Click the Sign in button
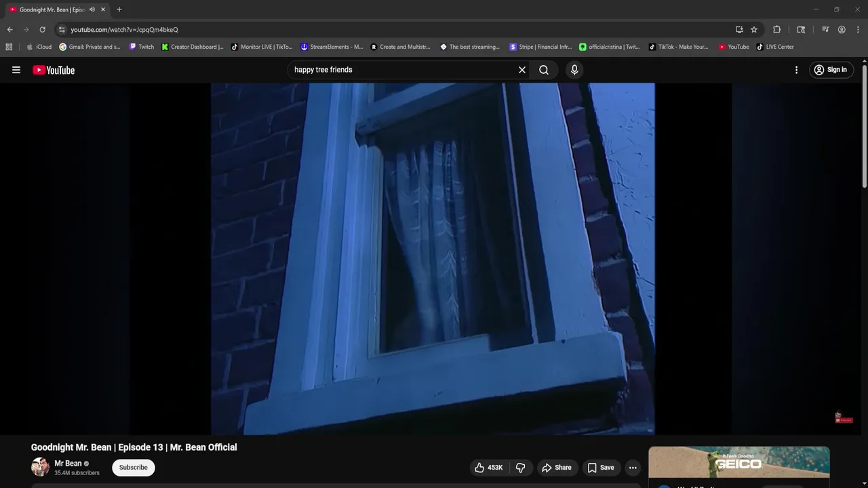This screenshot has width=868, height=488. (831, 70)
